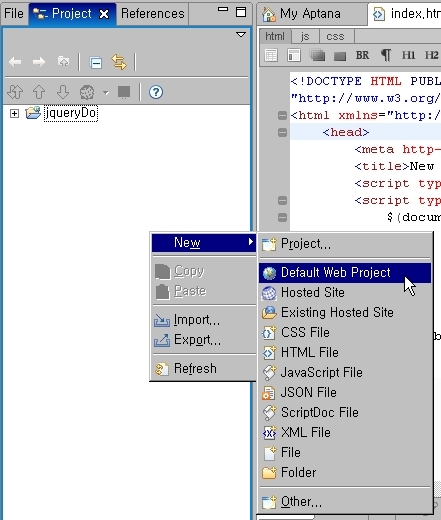The height and width of the screenshot is (520, 441).
Task: Toggle link with editor arrows icon
Action: pyautogui.click(x=119, y=62)
